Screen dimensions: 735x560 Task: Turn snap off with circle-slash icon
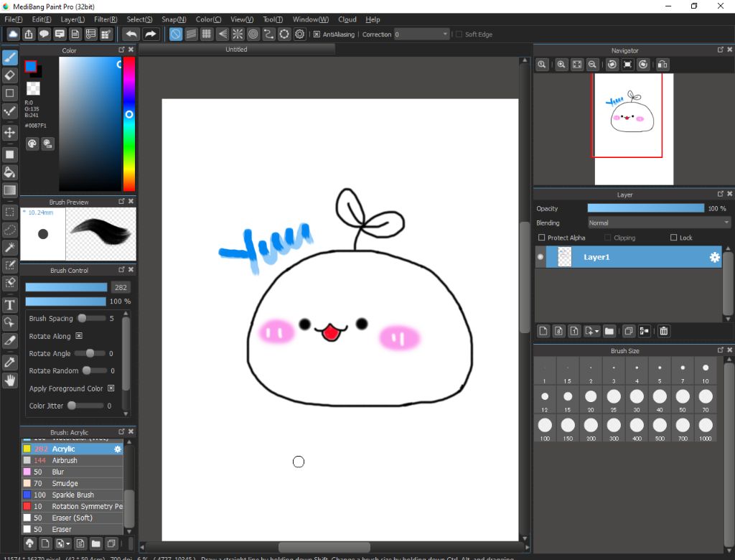pyautogui.click(x=176, y=34)
